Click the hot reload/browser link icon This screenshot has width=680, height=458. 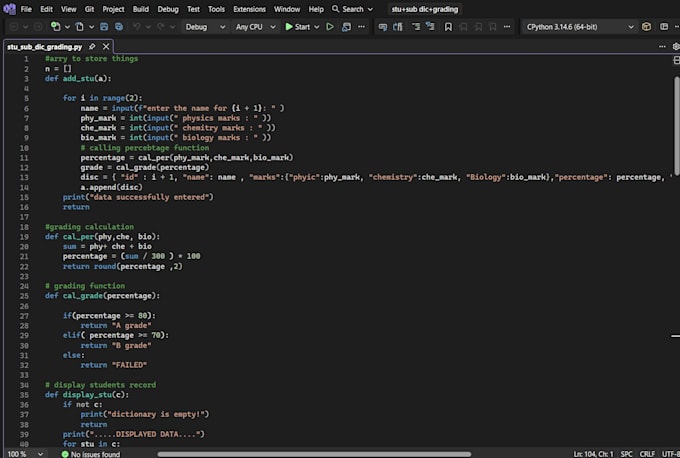pos(346,27)
